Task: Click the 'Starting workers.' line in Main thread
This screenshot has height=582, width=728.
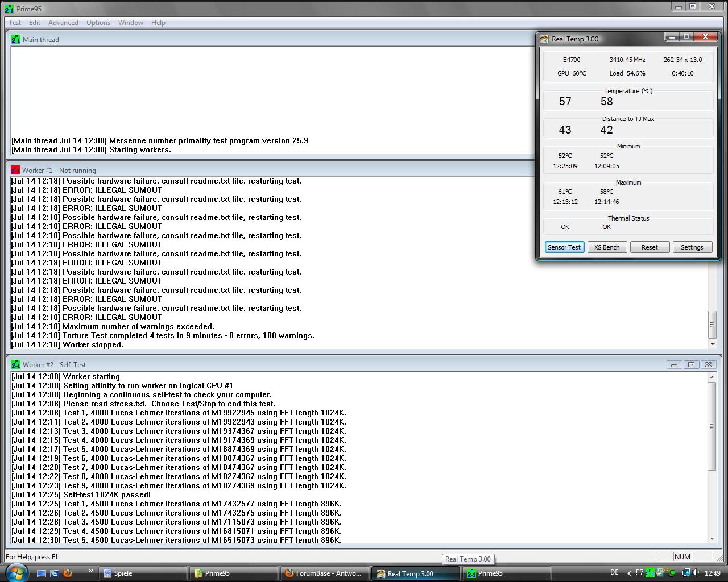Action: (x=91, y=149)
